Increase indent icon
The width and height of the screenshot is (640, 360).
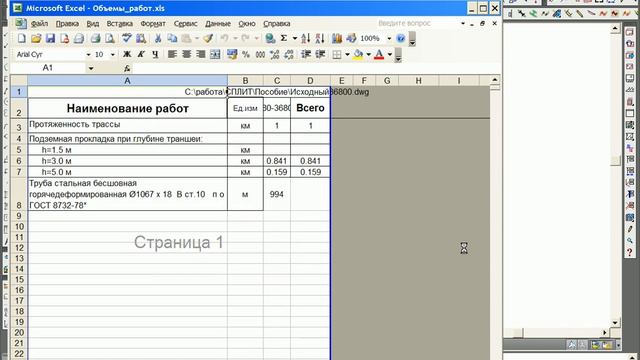pos(320,54)
